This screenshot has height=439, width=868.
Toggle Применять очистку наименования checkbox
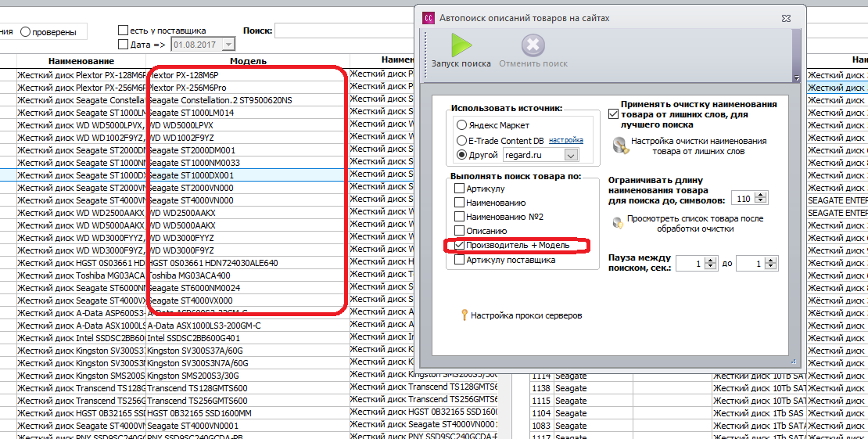pyautogui.click(x=613, y=114)
